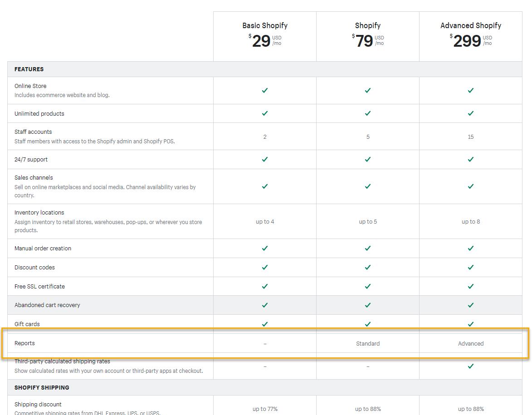
Task: Click the $79 Shopify plan price
Action: 364,41
